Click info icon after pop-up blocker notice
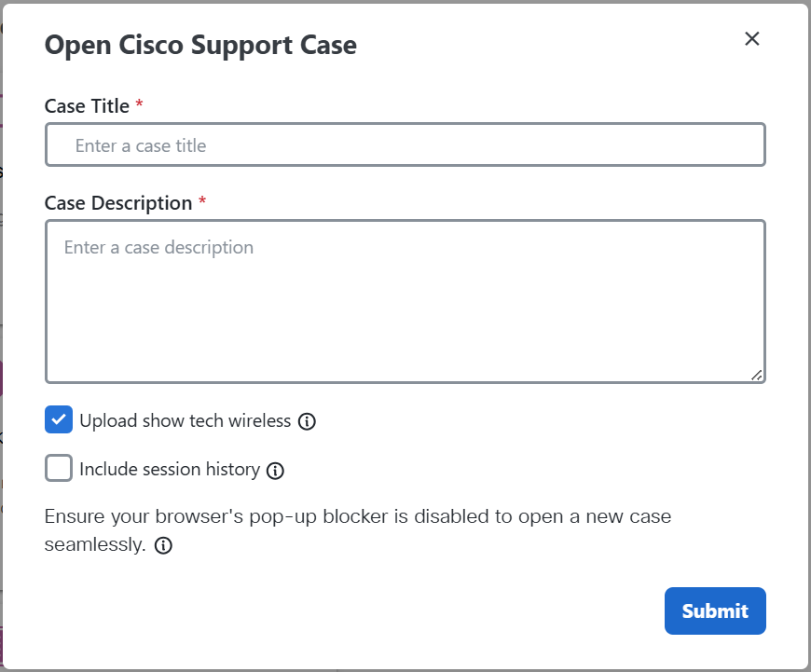This screenshot has height=672, width=811. point(163,545)
